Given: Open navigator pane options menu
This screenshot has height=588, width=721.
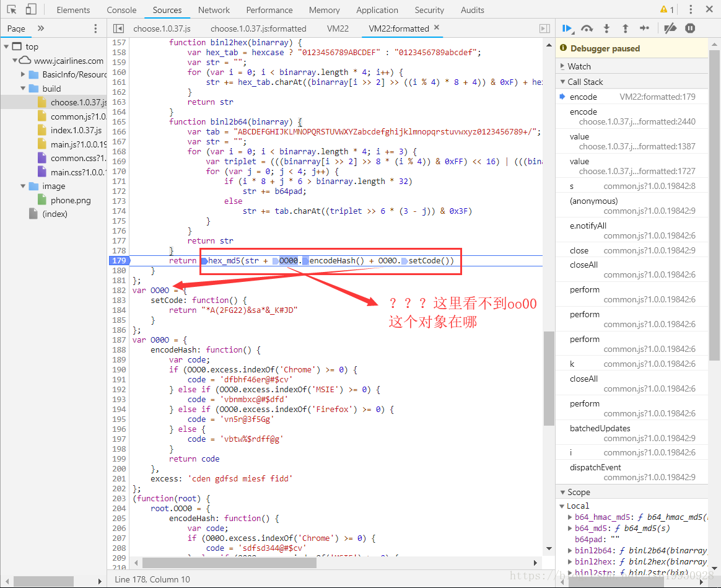Looking at the screenshot, I should coord(95,29).
